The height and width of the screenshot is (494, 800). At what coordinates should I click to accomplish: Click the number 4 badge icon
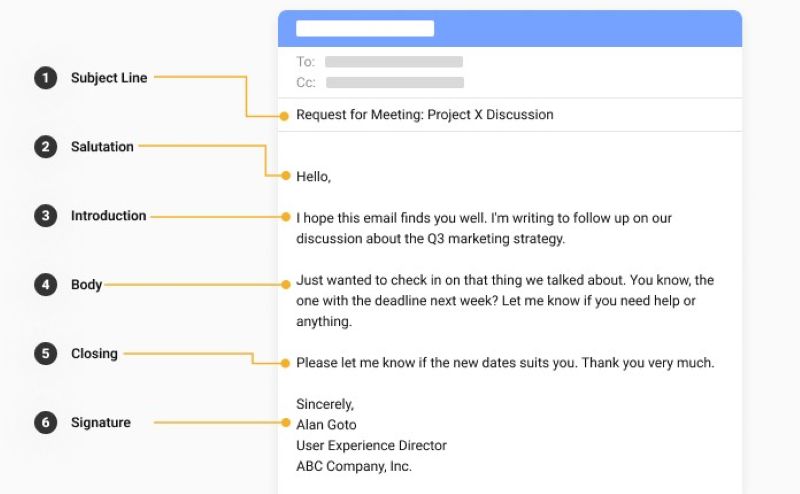(45, 285)
